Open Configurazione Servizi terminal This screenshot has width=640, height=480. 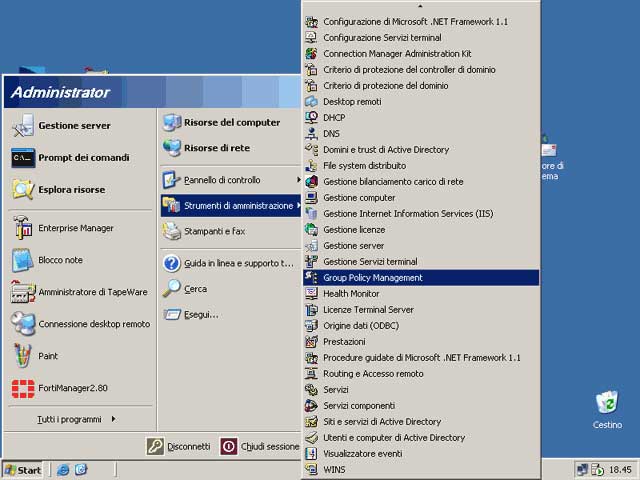click(x=421, y=38)
